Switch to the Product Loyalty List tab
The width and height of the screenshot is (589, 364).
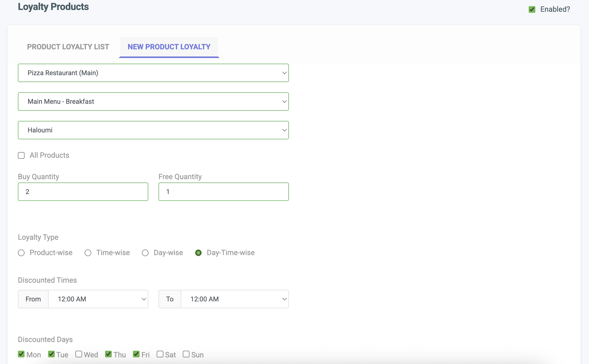(68, 47)
